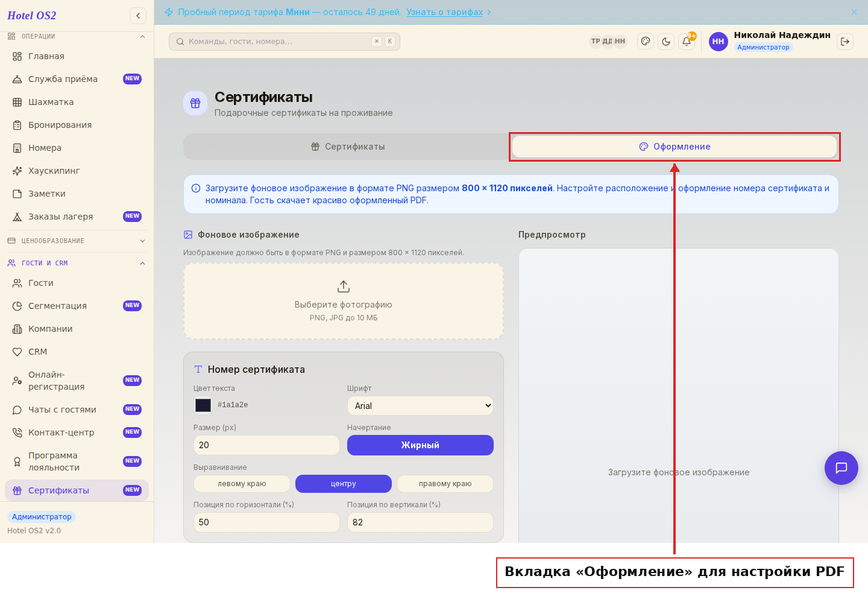Open the text color swatch #1a1a2e
Image resolution: width=868 pixels, height=602 pixels.
coord(203,405)
